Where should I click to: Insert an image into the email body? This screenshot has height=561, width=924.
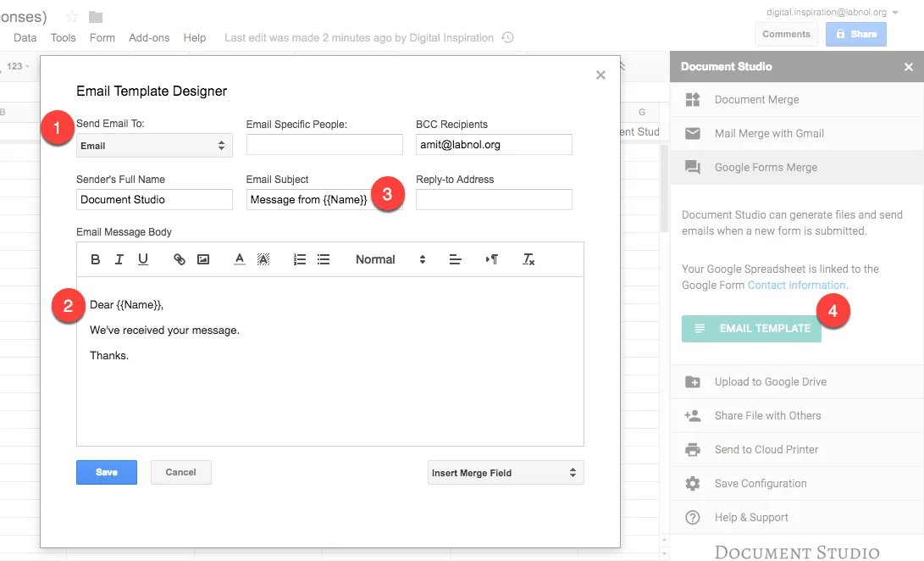click(203, 259)
